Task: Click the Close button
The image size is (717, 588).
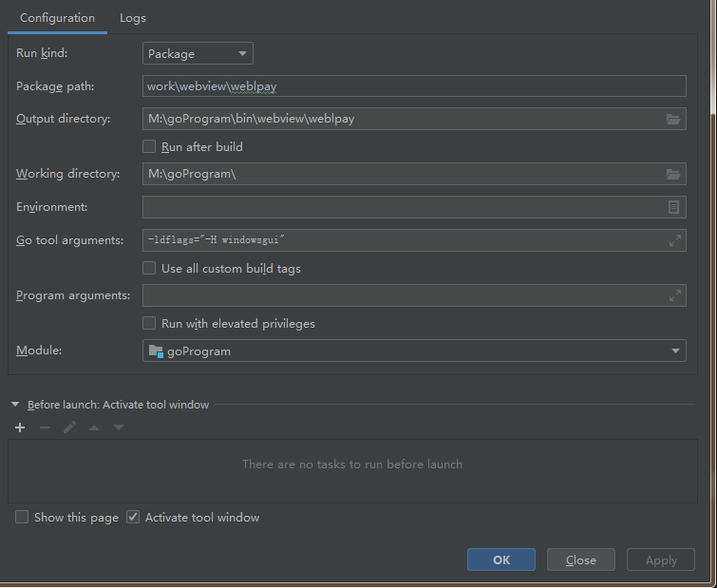Action: [x=580, y=560]
